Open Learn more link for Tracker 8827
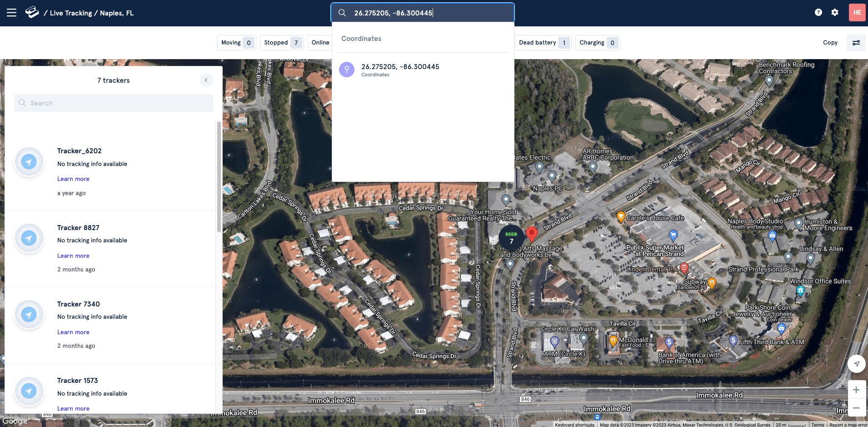The width and height of the screenshot is (868, 427). point(73,256)
